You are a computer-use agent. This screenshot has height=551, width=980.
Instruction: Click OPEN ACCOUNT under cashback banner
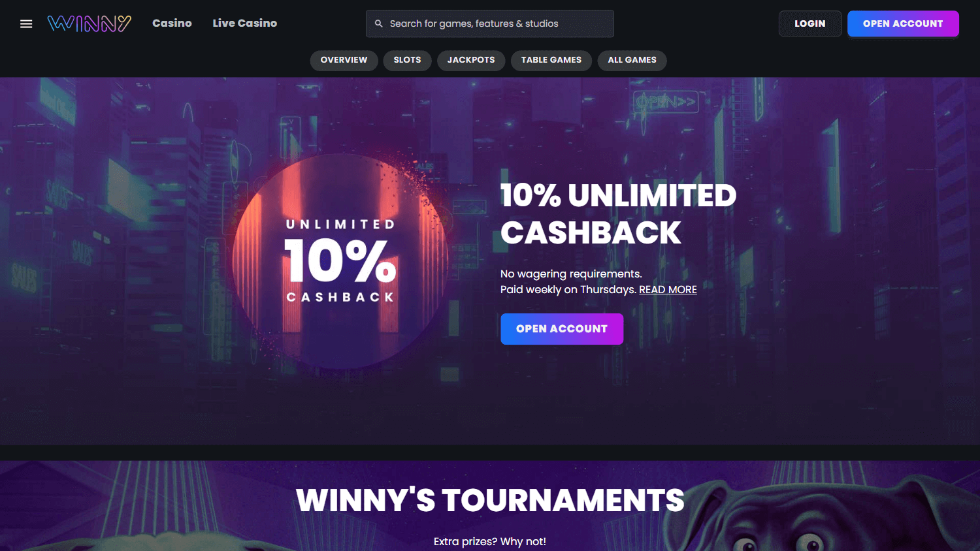[562, 329]
